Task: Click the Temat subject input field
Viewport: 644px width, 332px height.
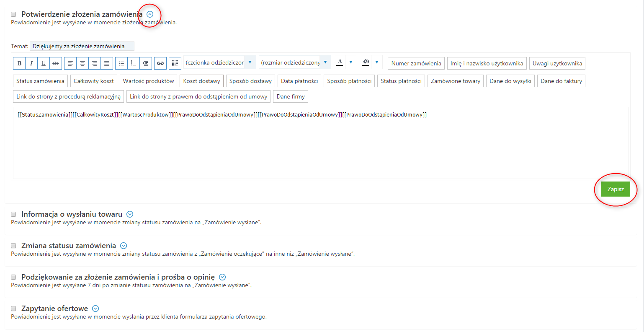Action: click(x=82, y=46)
